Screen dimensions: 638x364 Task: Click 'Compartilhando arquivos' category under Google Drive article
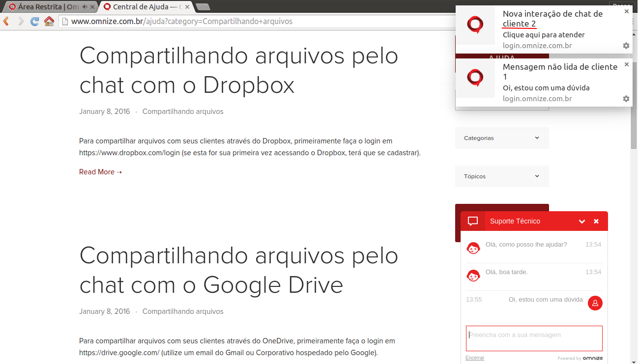[183, 311]
